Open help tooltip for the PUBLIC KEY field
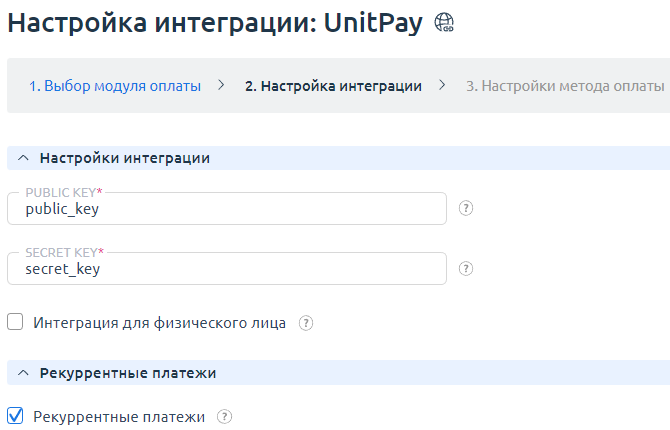 coord(465,209)
